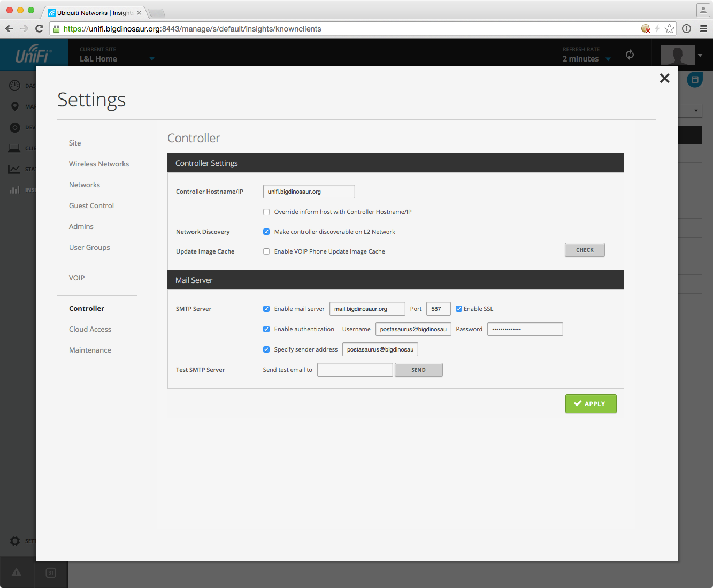Close the Settings dialog with X

[x=664, y=78]
